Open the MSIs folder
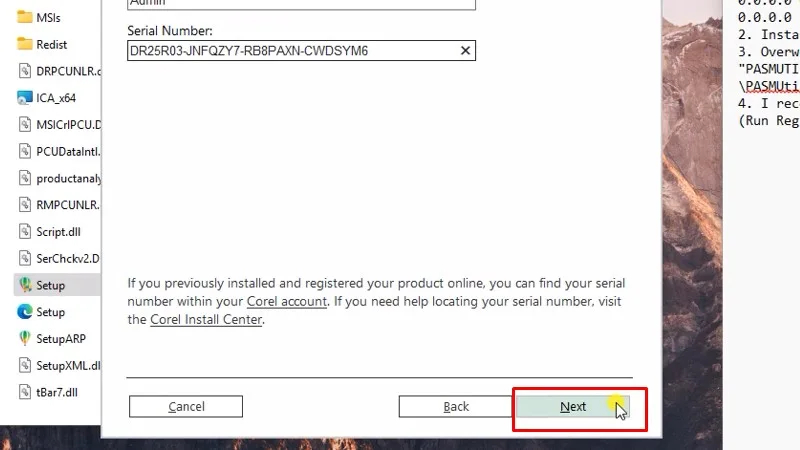This screenshot has height=450, width=800. point(48,18)
